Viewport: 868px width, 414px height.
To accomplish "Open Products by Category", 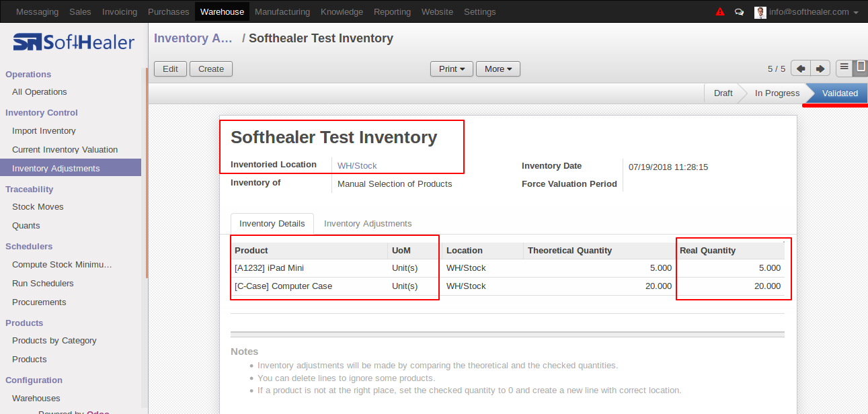I will click(54, 341).
